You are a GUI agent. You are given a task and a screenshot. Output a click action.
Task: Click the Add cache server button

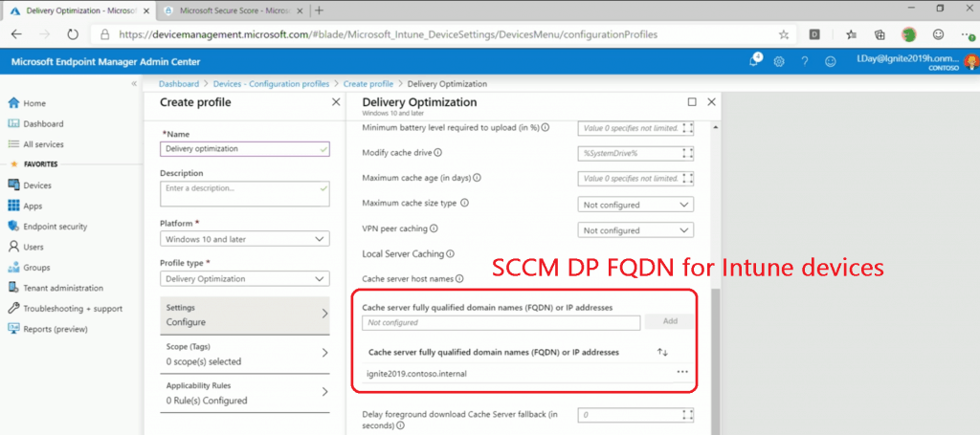(669, 321)
